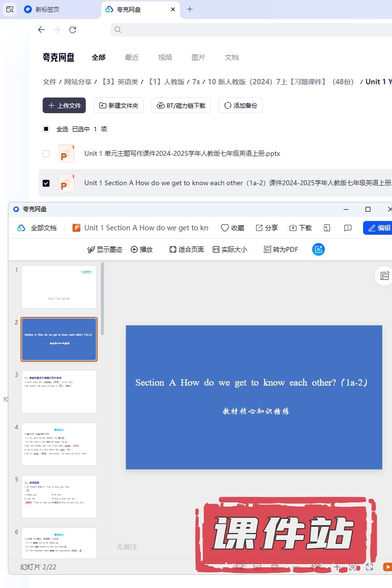The width and height of the screenshot is (392, 588).
Task: Click the 上传文件 button
Action: click(64, 105)
